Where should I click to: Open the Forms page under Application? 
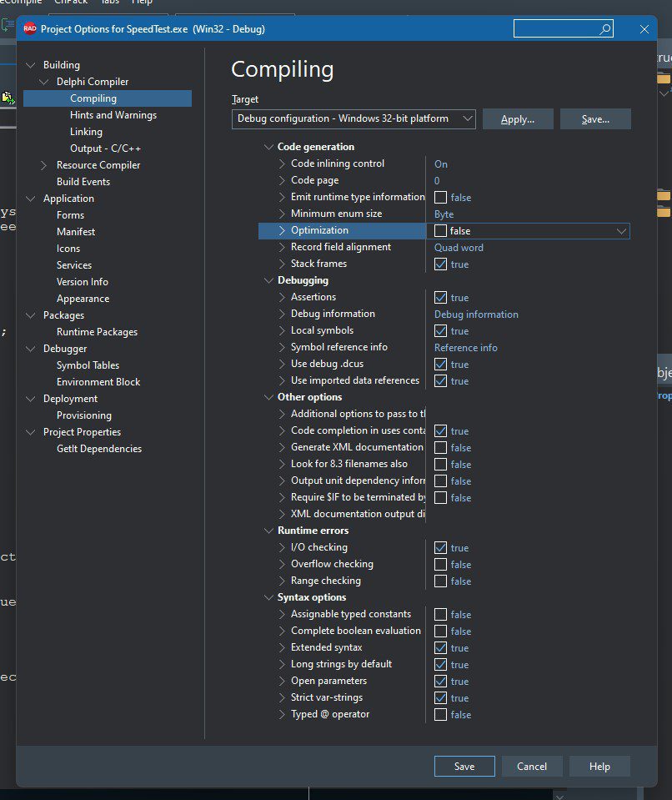click(x=70, y=215)
